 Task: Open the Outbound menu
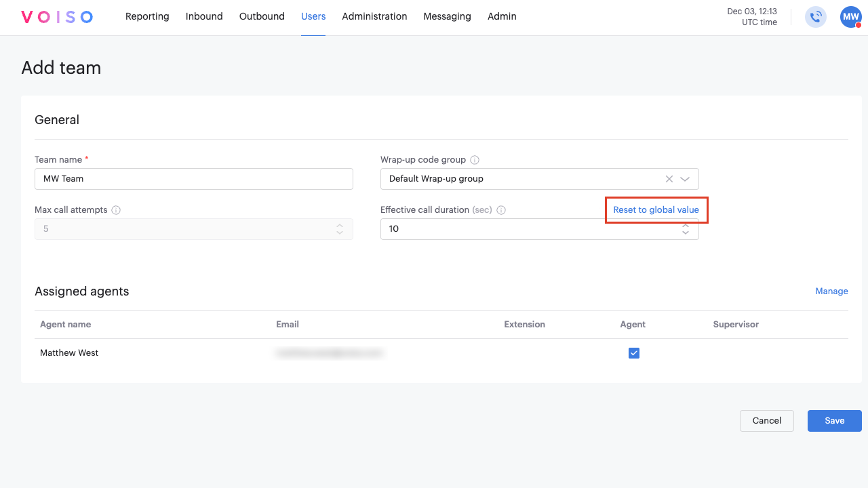(x=262, y=16)
